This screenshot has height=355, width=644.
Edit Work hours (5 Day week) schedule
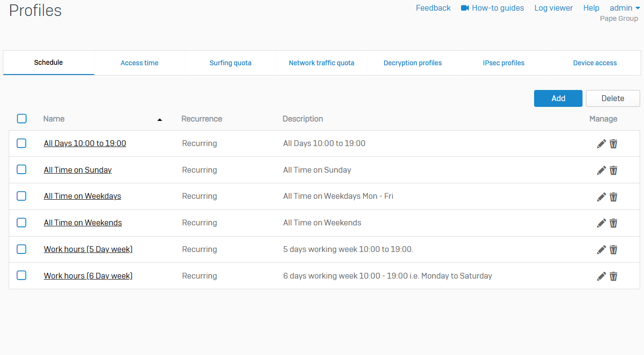[601, 250]
